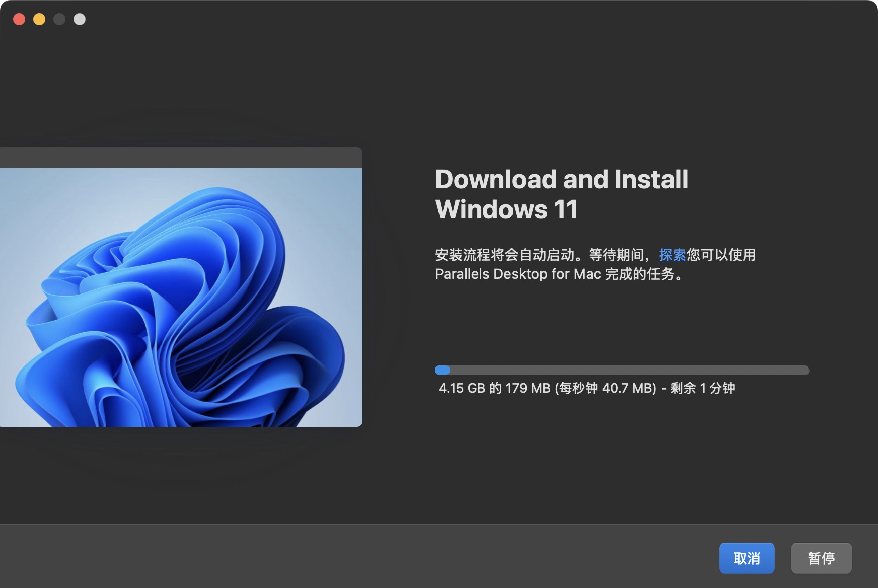Click the disabled gray zoom button

pos(59,19)
